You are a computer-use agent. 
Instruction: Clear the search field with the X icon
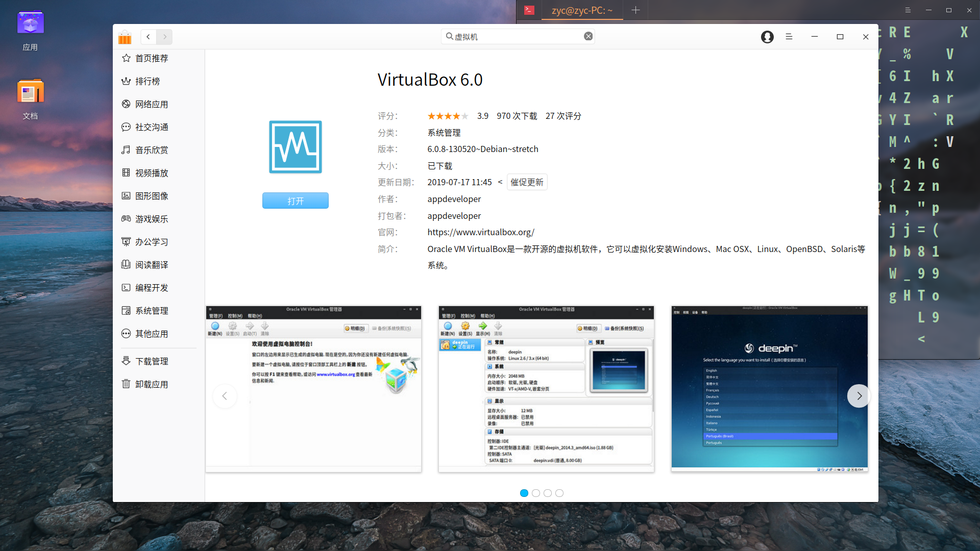(x=589, y=36)
